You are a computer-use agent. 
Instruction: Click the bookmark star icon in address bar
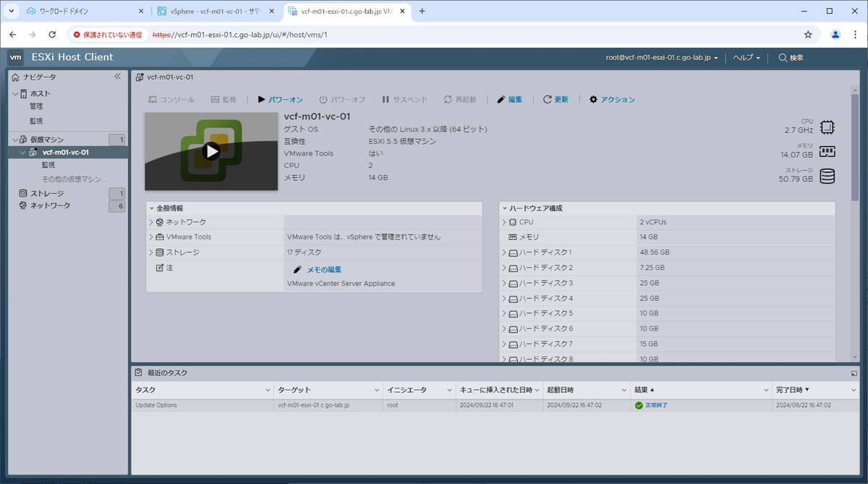point(808,34)
